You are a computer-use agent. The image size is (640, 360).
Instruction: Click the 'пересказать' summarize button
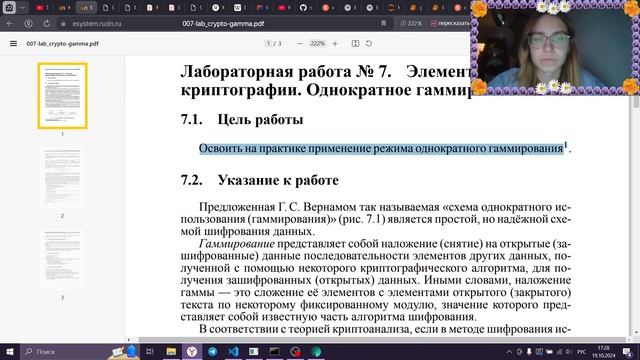450,24
